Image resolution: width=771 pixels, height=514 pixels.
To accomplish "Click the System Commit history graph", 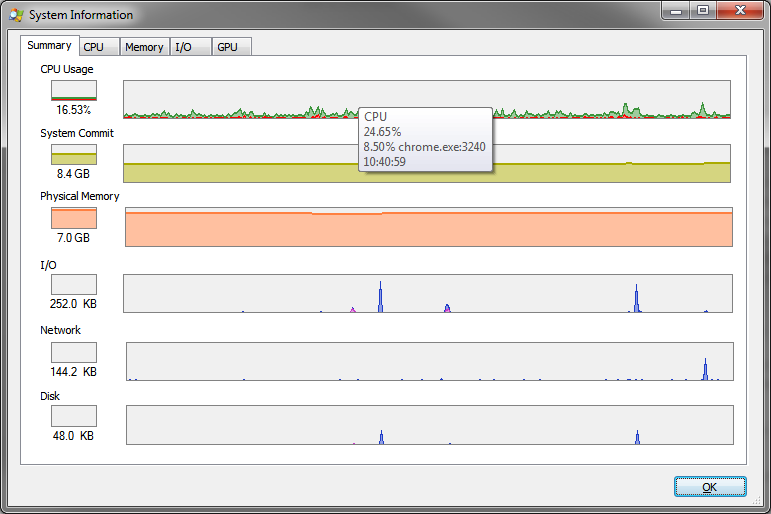I will [427, 163].
